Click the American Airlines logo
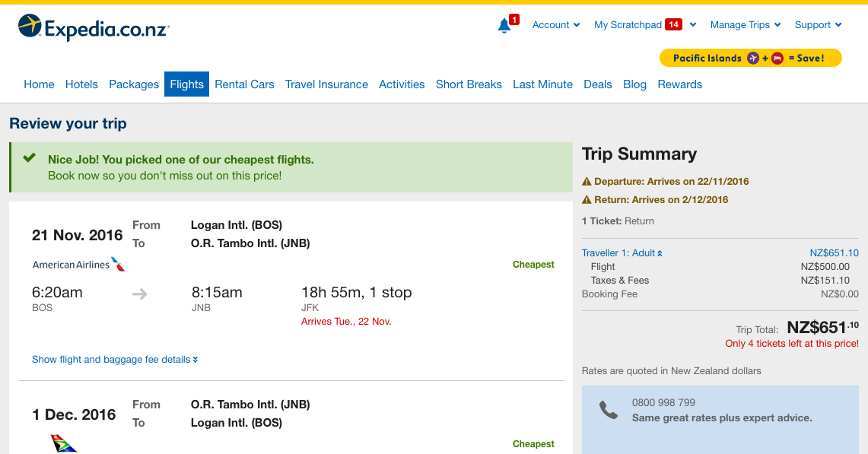Image resolution: width=868 pixels, height=454 pixels. point(78,265)
